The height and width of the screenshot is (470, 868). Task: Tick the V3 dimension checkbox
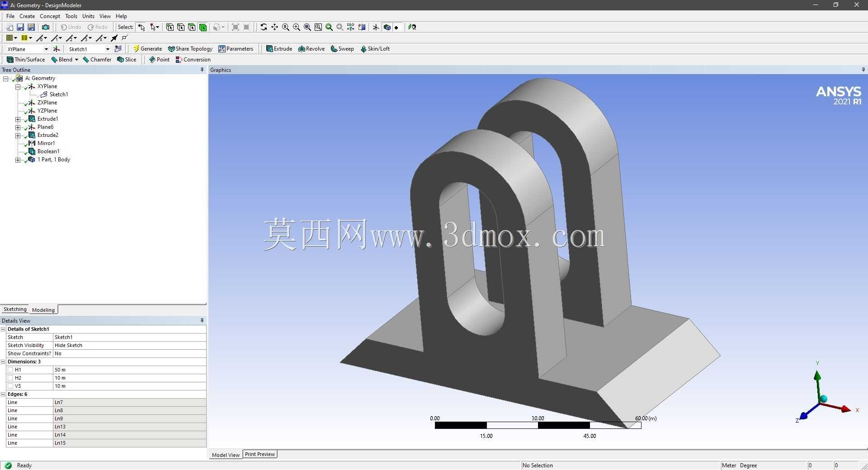[x=10, y=386]
